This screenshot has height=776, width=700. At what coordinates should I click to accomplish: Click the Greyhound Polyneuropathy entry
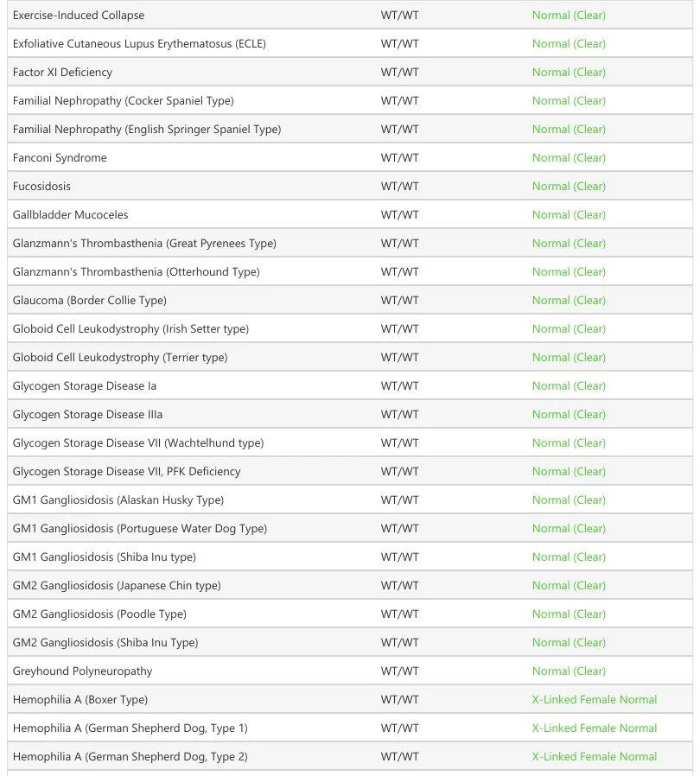coord(83,671)
